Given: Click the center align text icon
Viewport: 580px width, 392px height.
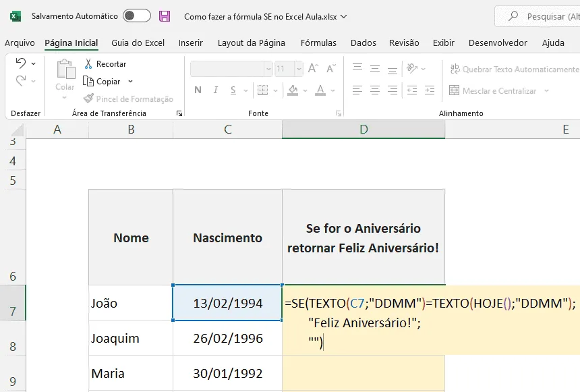Looking at the screenshot, I should [375, 90].
